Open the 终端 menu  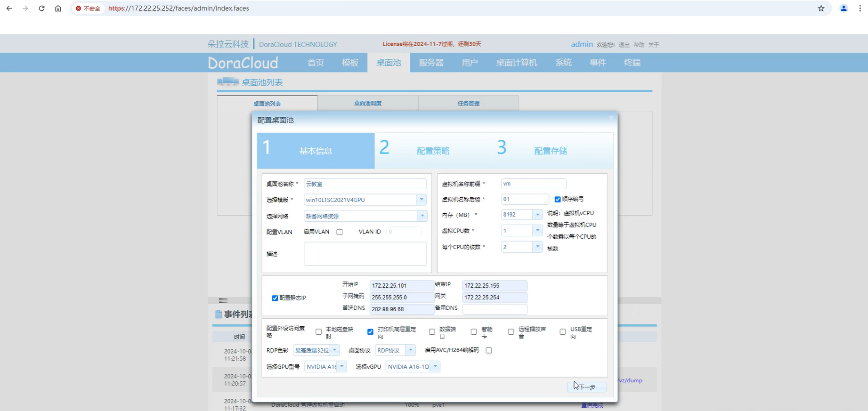[632, 63]
